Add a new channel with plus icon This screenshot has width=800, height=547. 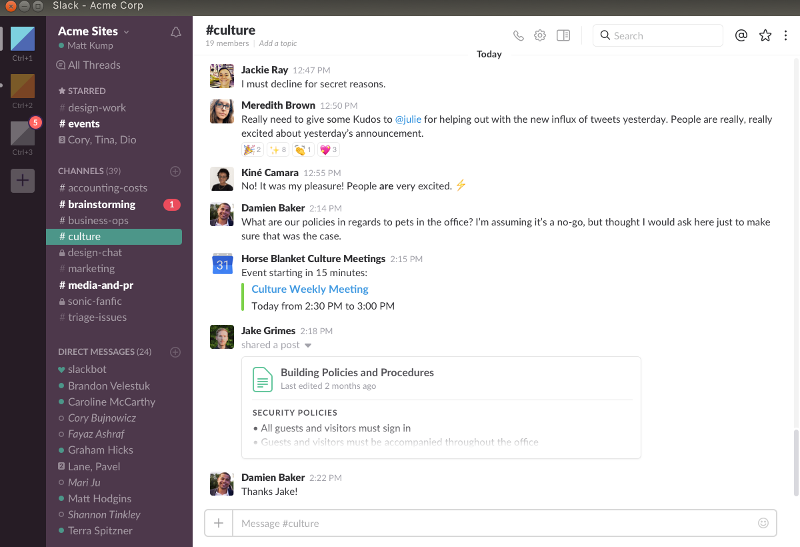point(176,171)
